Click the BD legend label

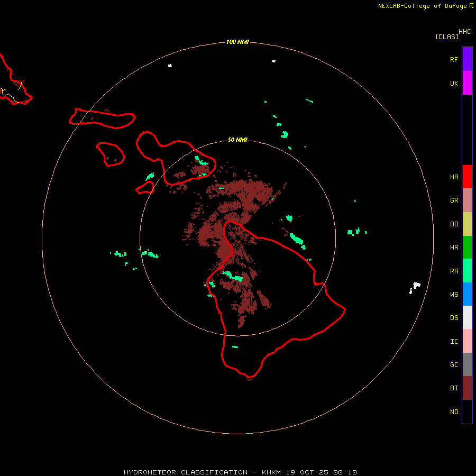pyautogui.click(x=454, y=224)
